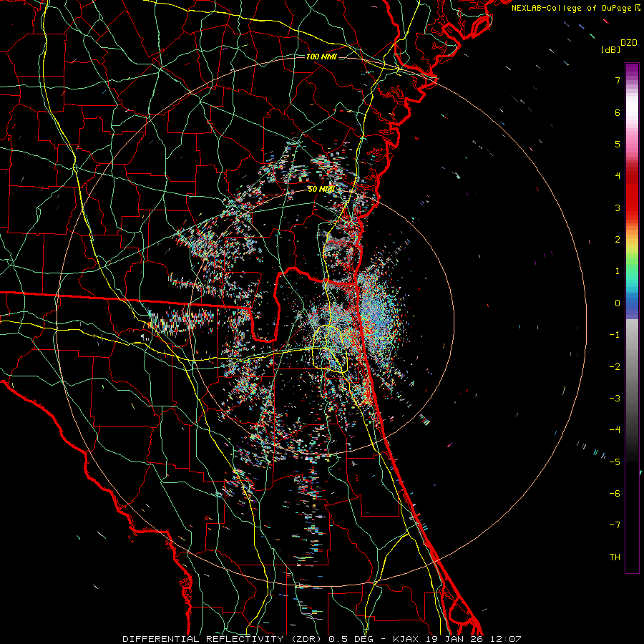The height and width of the screenshot is (644, 644).
Task: Click the positive 2 scale value
Action: 618,240
